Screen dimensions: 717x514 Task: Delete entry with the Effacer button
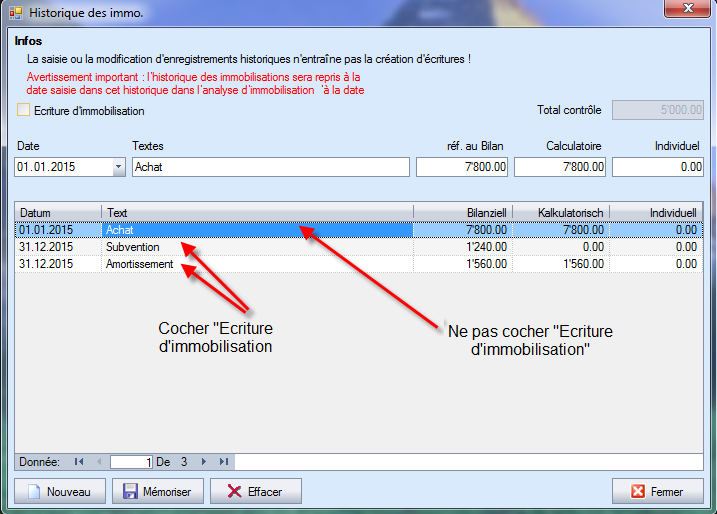point(256,492)
